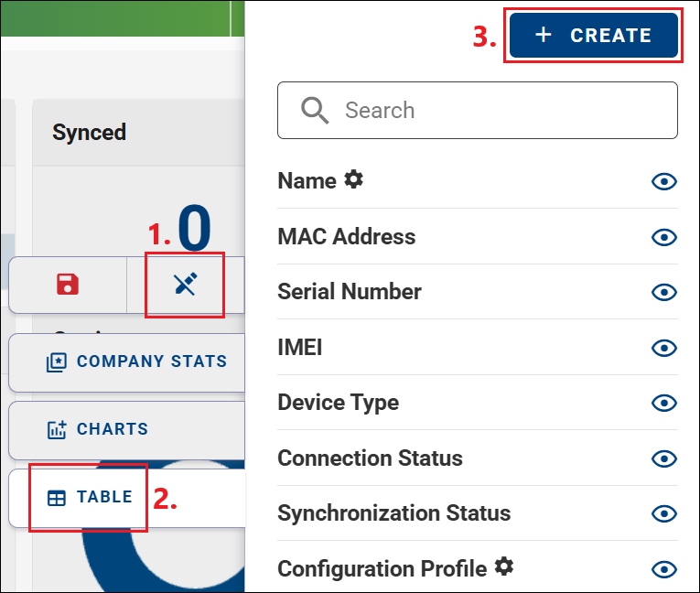Toggle the Serial Number eye icon

pyautogui.click(x=664, y=292)
